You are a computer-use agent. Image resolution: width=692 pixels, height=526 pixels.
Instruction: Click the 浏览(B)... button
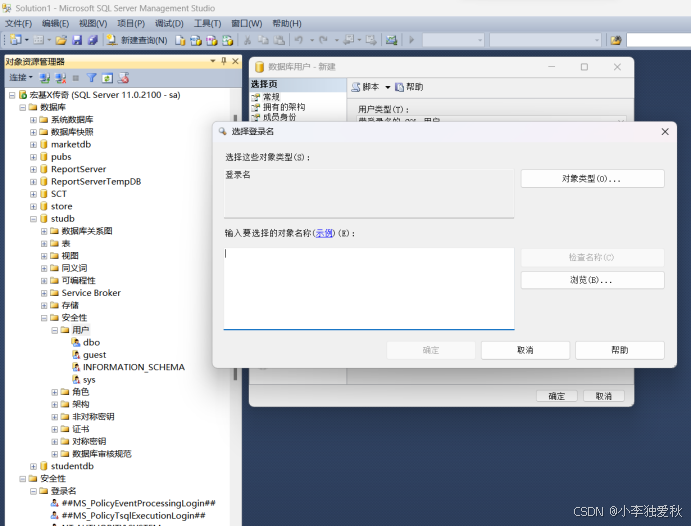click(592, 280)
